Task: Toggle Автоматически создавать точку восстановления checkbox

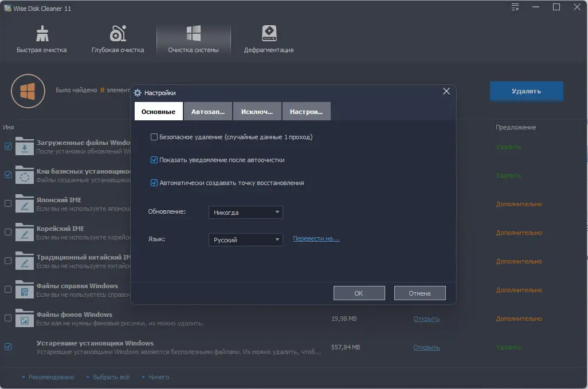Action: 154,183
